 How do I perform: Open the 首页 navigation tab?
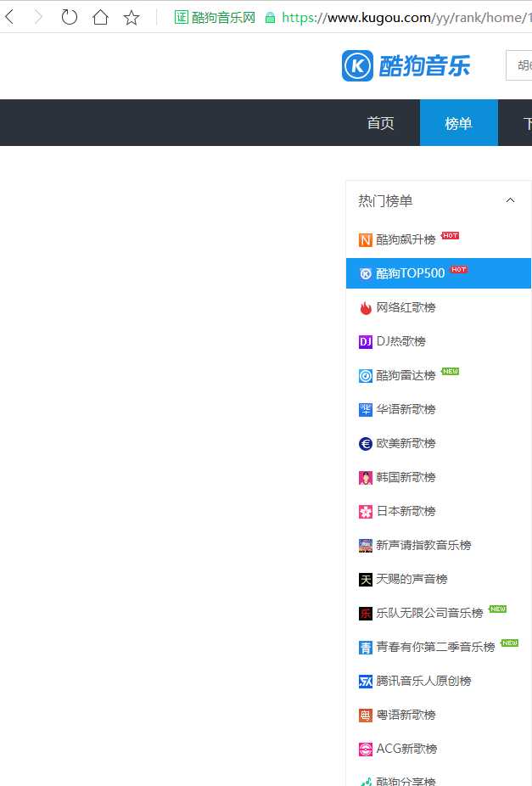tap(380, 123)
